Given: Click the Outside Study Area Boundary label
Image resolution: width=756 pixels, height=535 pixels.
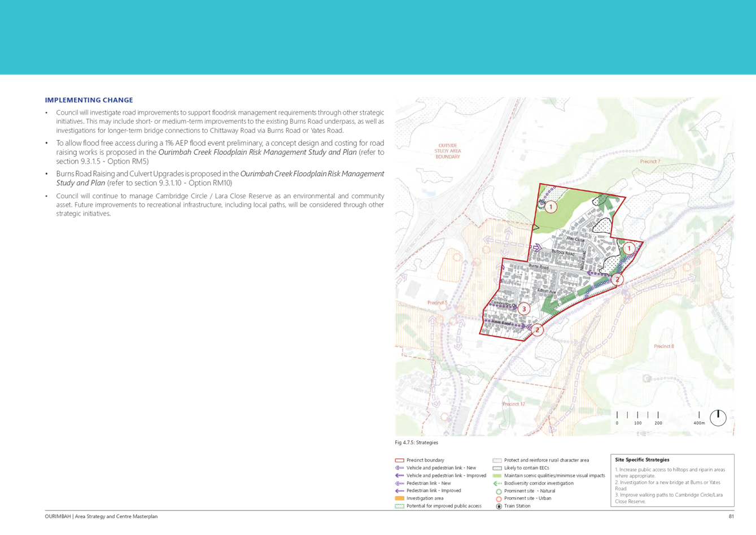Looking at the screenshot, I should click(x=448, y=151).
